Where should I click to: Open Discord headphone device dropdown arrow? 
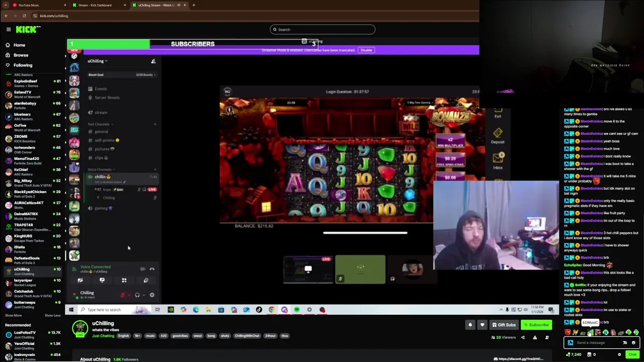point(143,295)
